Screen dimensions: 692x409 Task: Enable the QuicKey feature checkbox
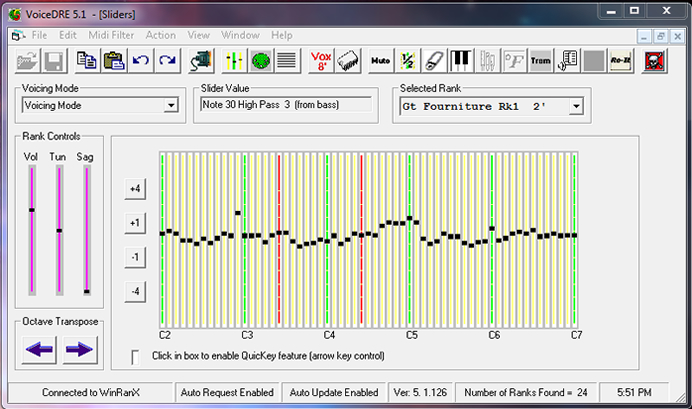(x=135, y=356)
